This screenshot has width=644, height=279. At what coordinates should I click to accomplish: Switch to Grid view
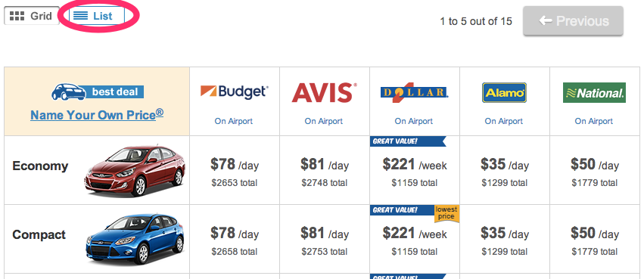pos(32,16)
